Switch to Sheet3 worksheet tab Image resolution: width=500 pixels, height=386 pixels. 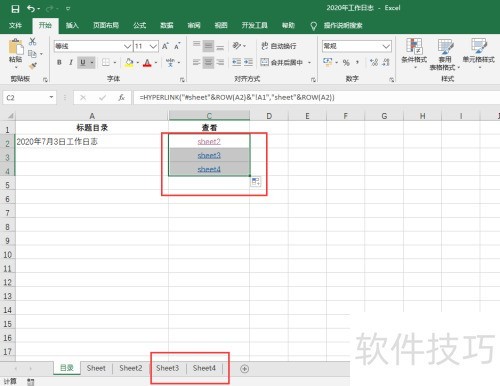tap(167, 368)
